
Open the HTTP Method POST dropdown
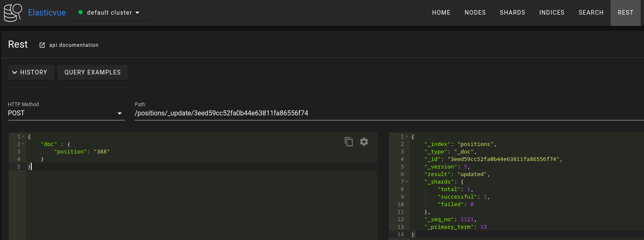click(66, 113)
